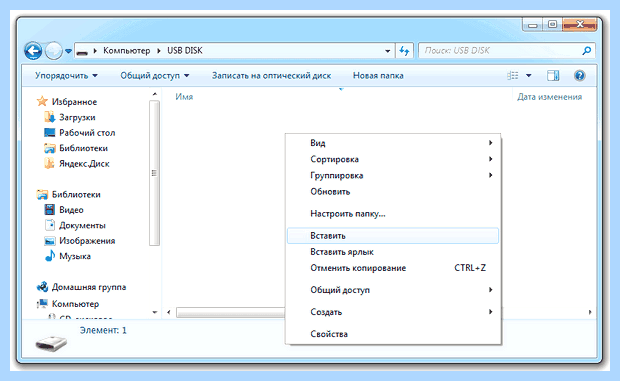Open the view options dropdown arrow
Image resolution: width=620 pixels, height=381 pixels.
coord(529,75)
